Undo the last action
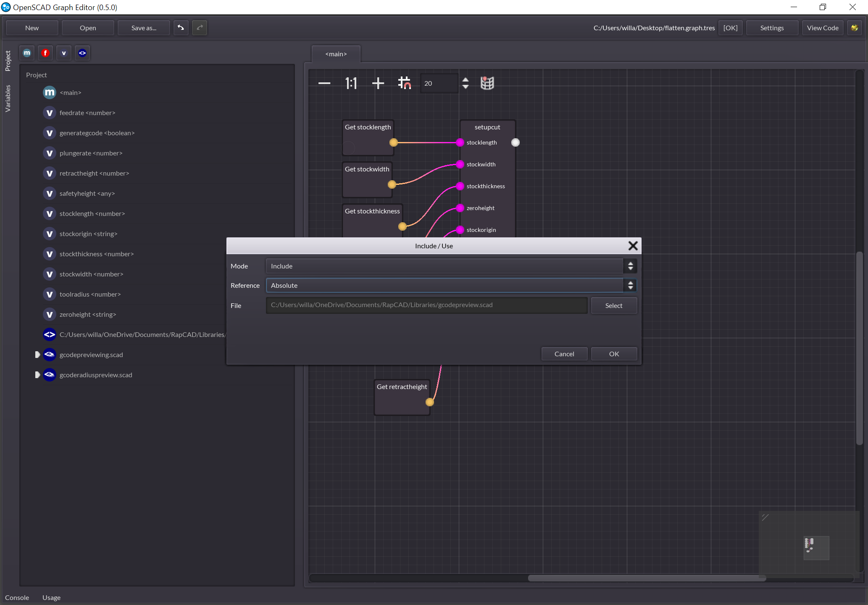 (x=181, y=28)
